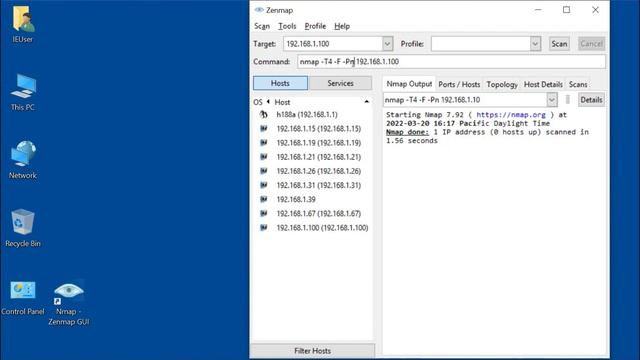
Task: Click the 'Nmap done:' output text
Action: (407, 132)
